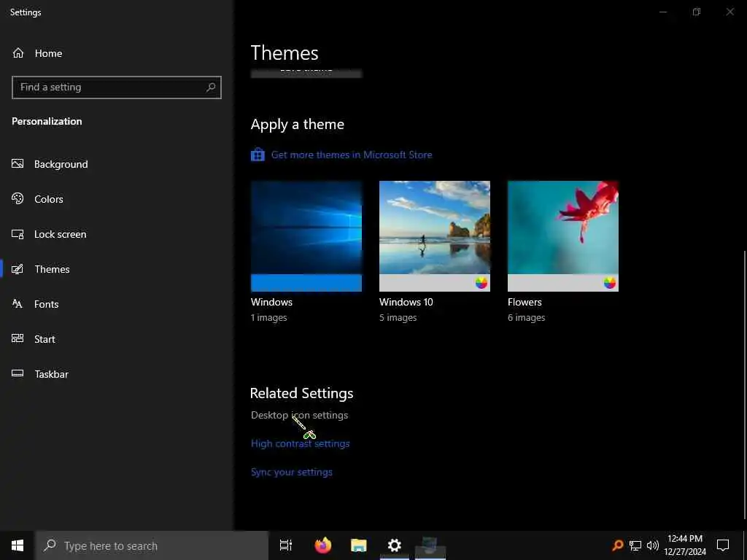Viewport: 747px width, 560px height.
Task: Go to Lock screen settings page
Action: click(60, 234)
